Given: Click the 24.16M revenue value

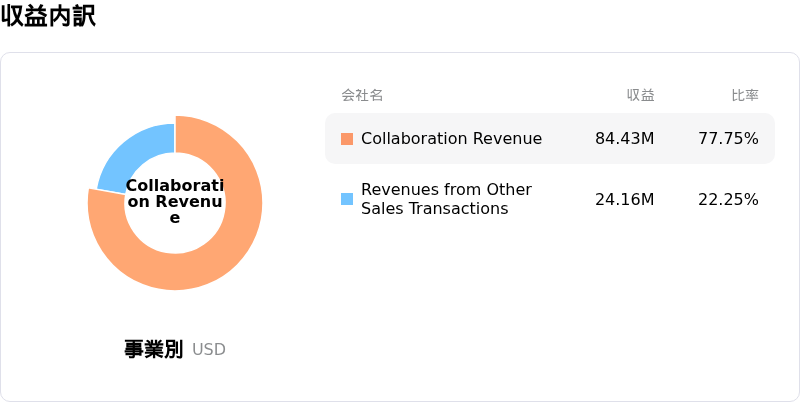Looking at the screenshot, I should (624, 199).
